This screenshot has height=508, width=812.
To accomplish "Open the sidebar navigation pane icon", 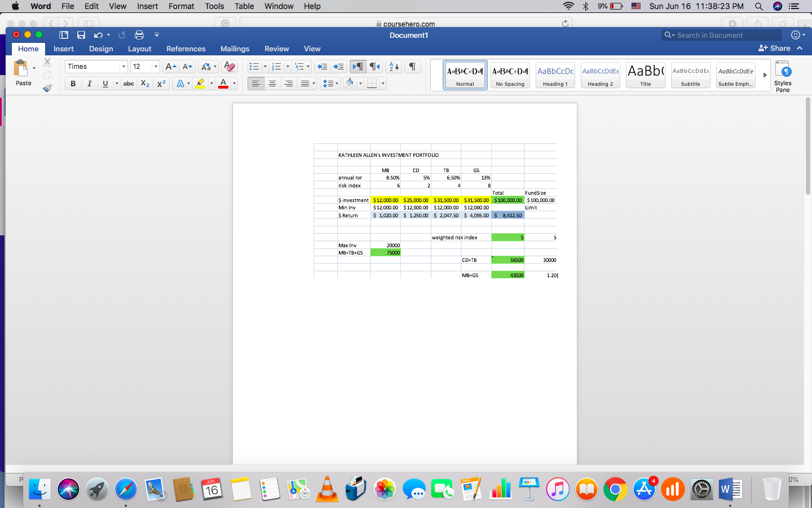I will (x=64, y=35).
